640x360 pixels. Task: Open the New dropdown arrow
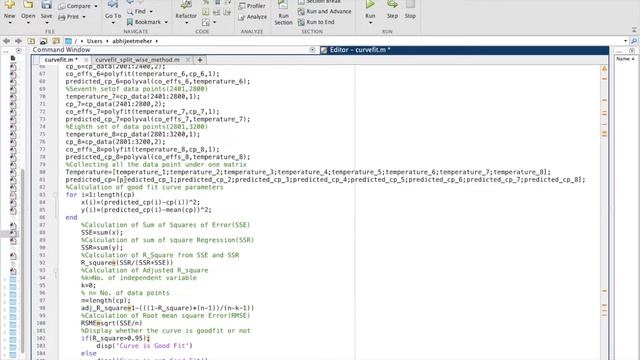(9, 23)
